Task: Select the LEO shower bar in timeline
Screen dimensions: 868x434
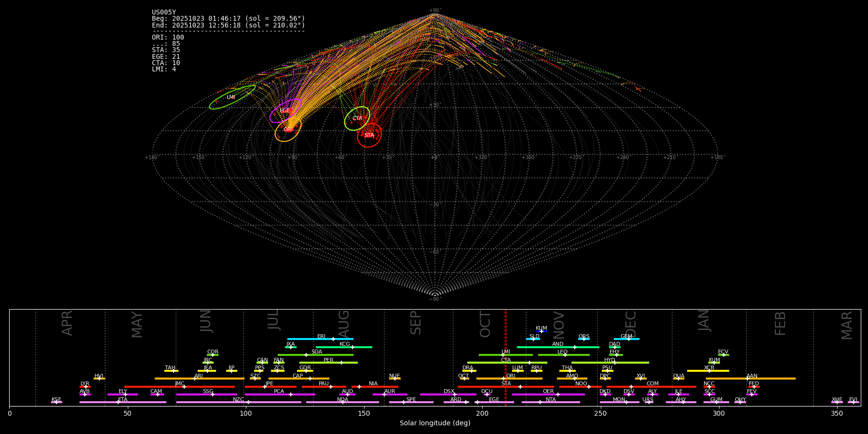Action: point(564,355)
